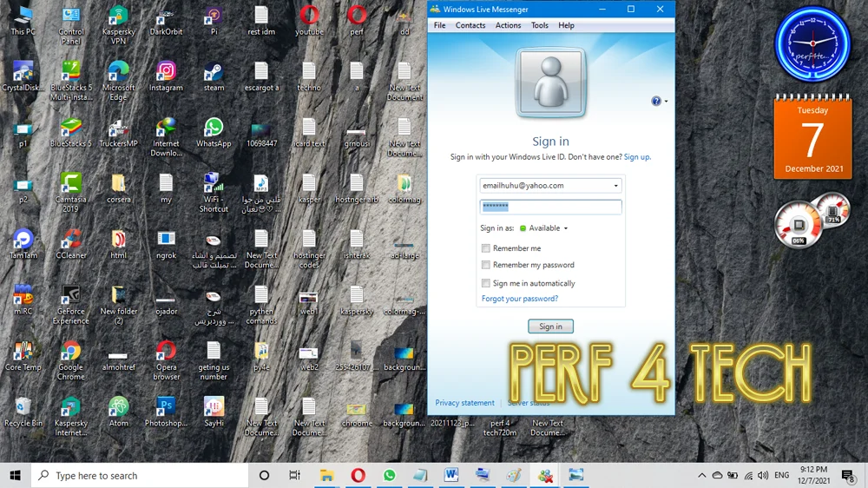The width and height of the screenshot is (868, 488).
Task: Expand the help icon dropdown arrow
Action: [666, 102]
